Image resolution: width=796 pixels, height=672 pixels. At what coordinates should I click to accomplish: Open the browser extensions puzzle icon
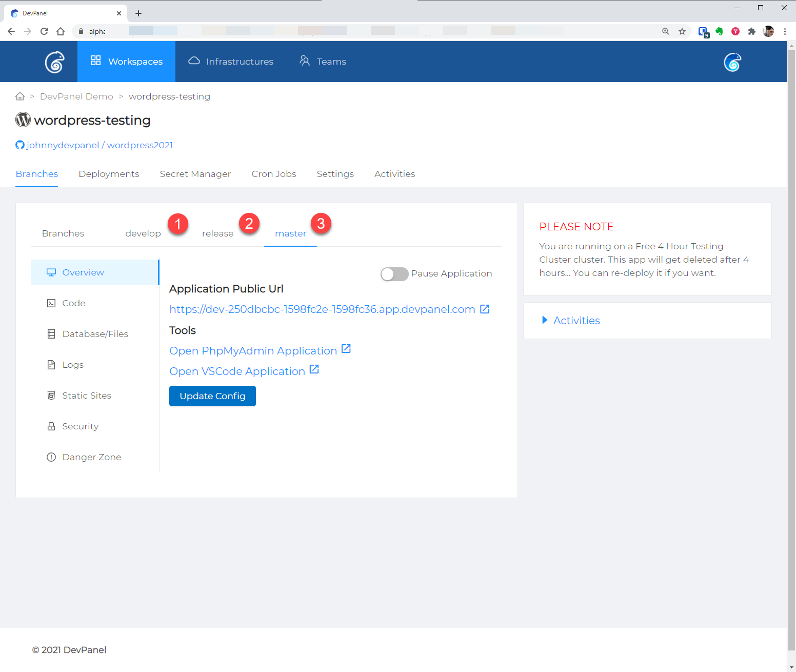[x=752, y=31]
